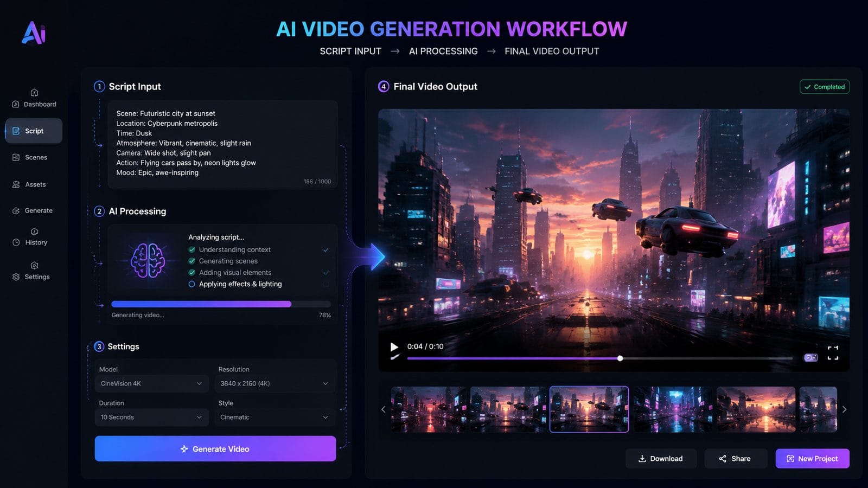The image size is (868, 488).
Task: Click into the script text area
Action: pyautogui.click(x=222, y=144)
